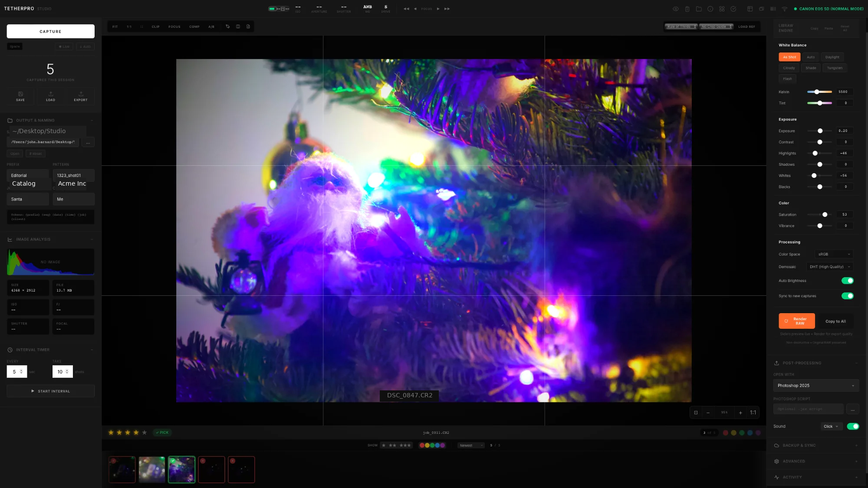The width and height of the screenshot is (868, 488).
Task: Open the Color Space sRGB dropdown
Action: pos(834,254)
